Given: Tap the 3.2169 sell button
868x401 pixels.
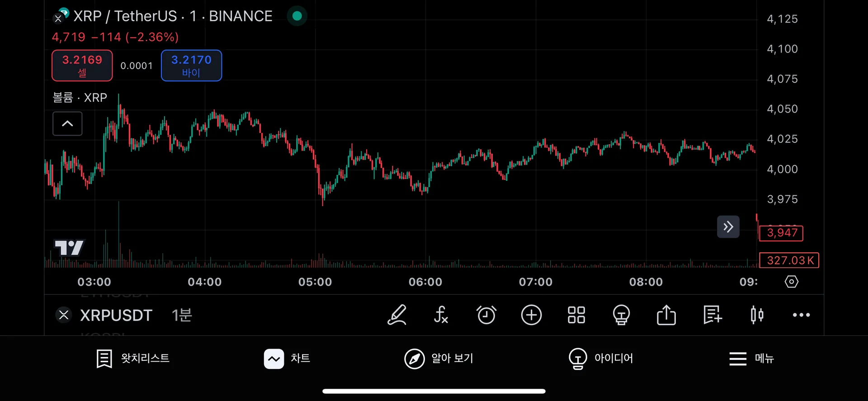Looking at the screenshot, I should pos(82,66).
